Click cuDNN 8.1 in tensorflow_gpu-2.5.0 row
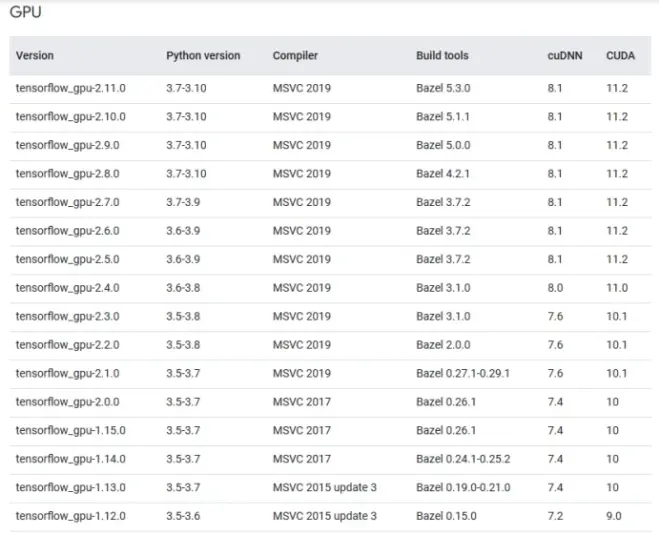The width and height of the screenshot is (660, 535). coord(554,259)
